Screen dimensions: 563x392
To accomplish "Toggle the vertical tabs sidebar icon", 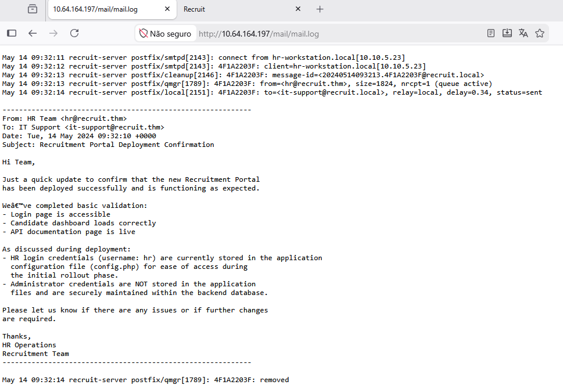I will (12, 33).
